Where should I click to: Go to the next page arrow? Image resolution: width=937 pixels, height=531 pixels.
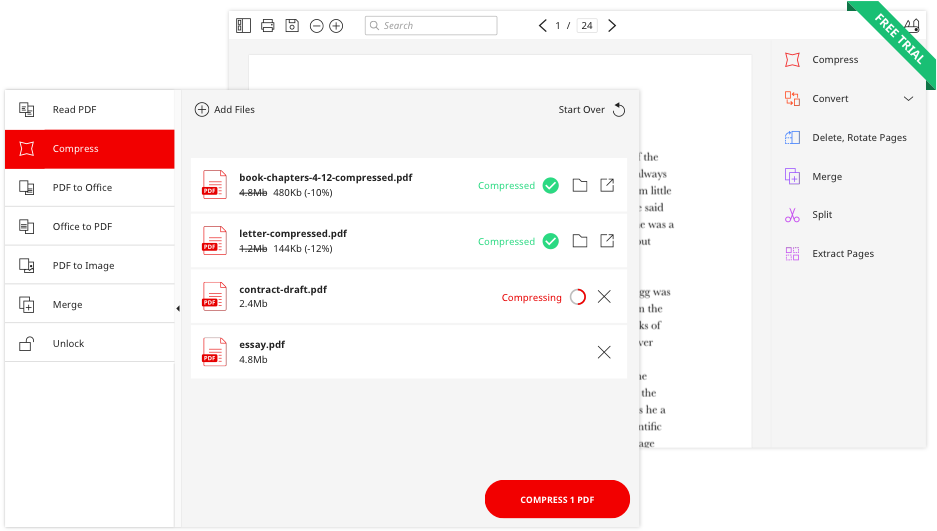tap(612, 26)
